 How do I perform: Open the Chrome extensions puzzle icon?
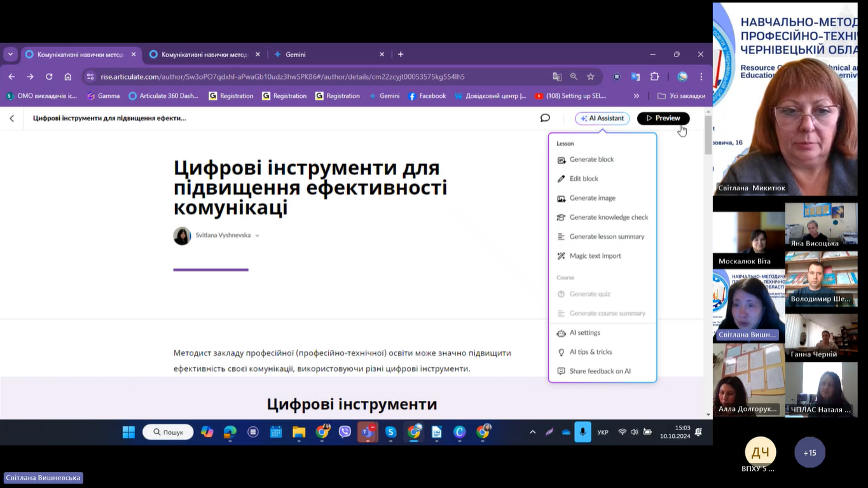[x=654, y=77]
